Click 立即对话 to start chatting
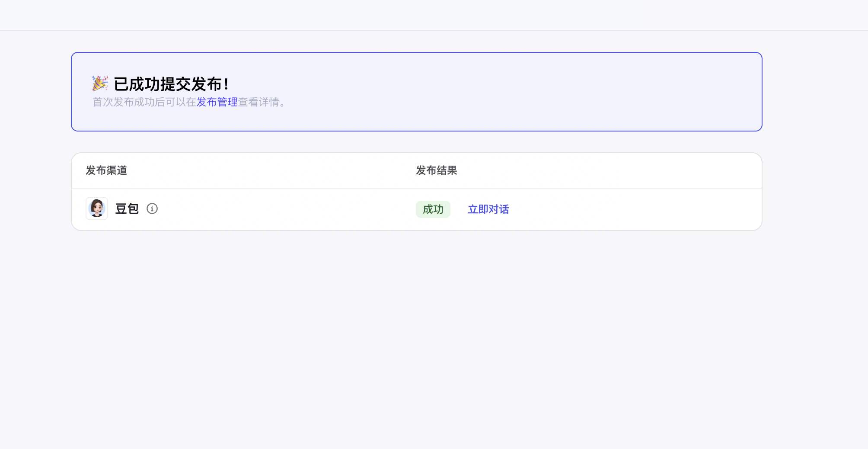 (x=488, y=209)
